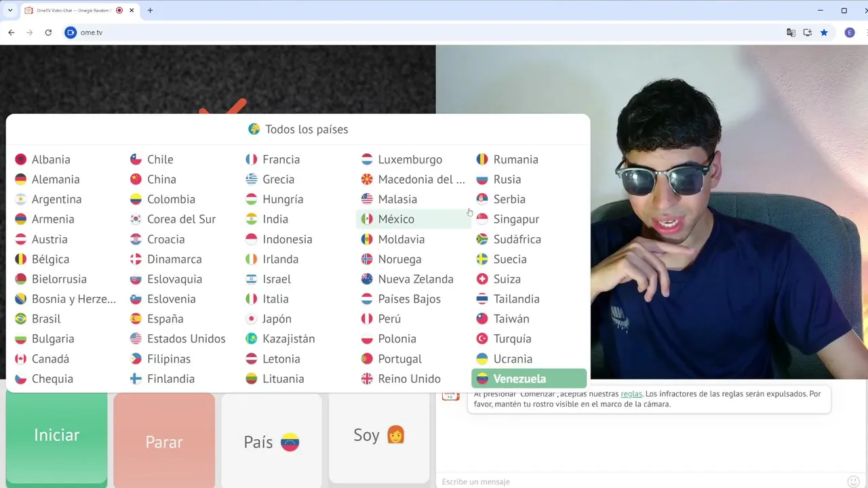This screenshot has width=868, height=488.
Task: Select Tailandia entry
Action: [x=529, y=299]
